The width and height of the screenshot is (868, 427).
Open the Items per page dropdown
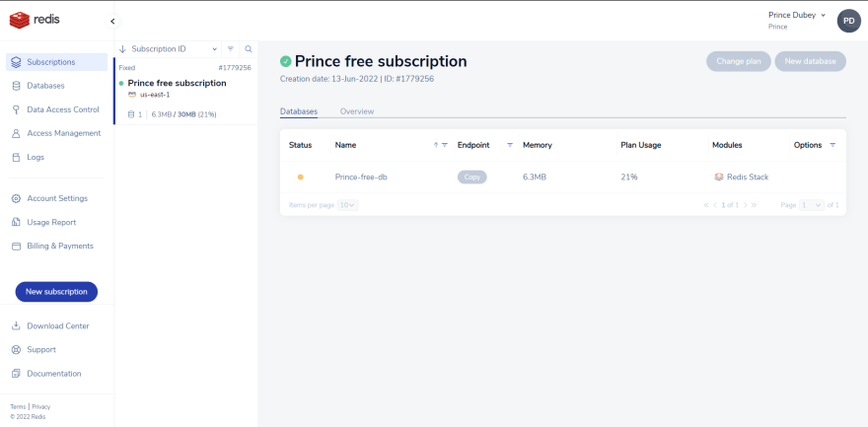click(347, 205)
